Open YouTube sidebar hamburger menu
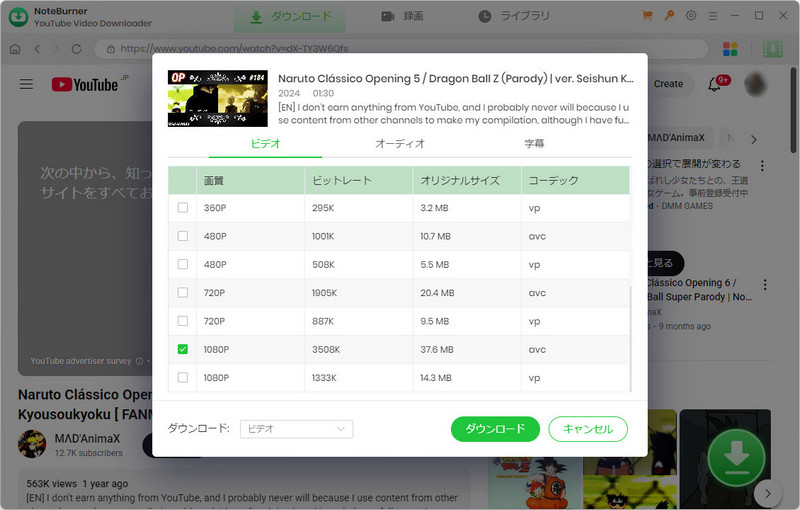The image size is (800, 510). click(27, 84)
